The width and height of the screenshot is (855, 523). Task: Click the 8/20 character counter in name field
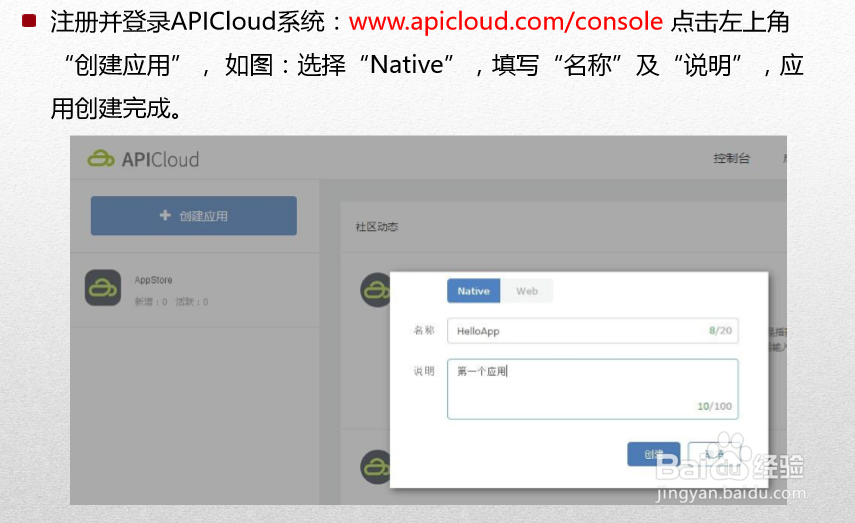tap(720, 330)
